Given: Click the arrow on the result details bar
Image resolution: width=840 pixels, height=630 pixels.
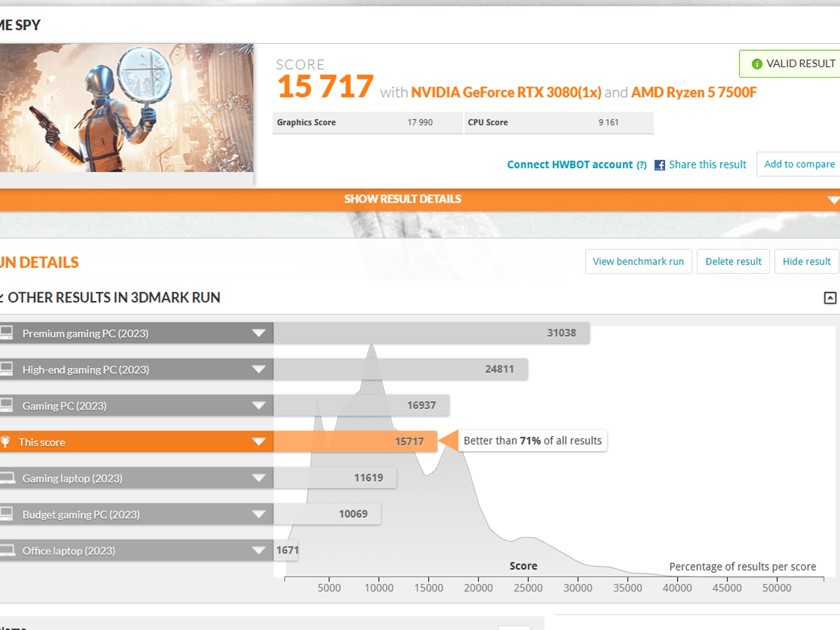Looking at the screenshot, I should tap(833, 200).
